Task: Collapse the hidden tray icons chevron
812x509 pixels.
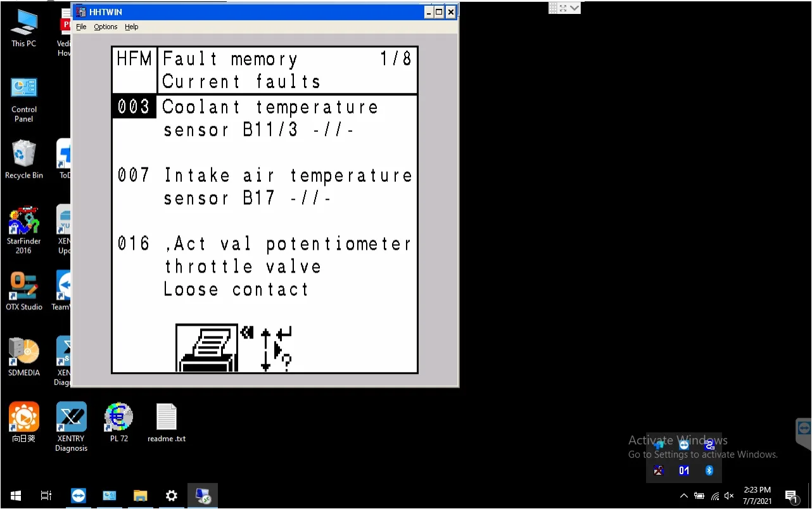Action: pyautogui.click(x=683, y=496)
